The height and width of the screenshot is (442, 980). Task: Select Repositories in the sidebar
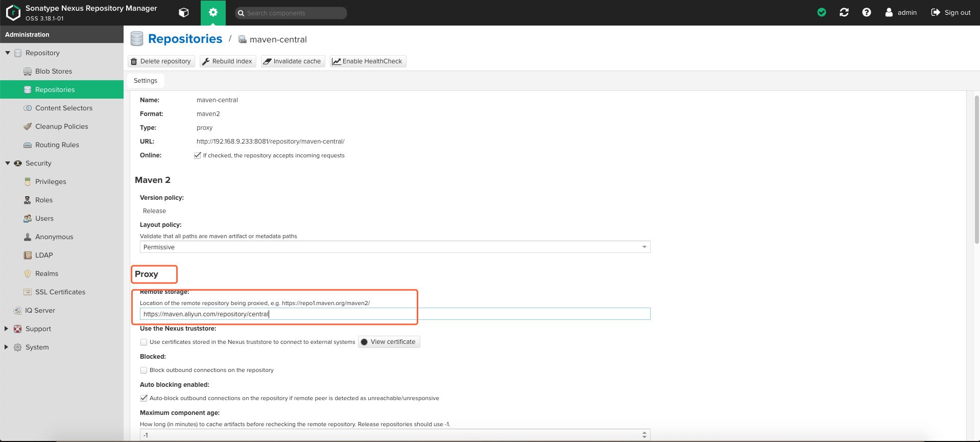point(62,89)
